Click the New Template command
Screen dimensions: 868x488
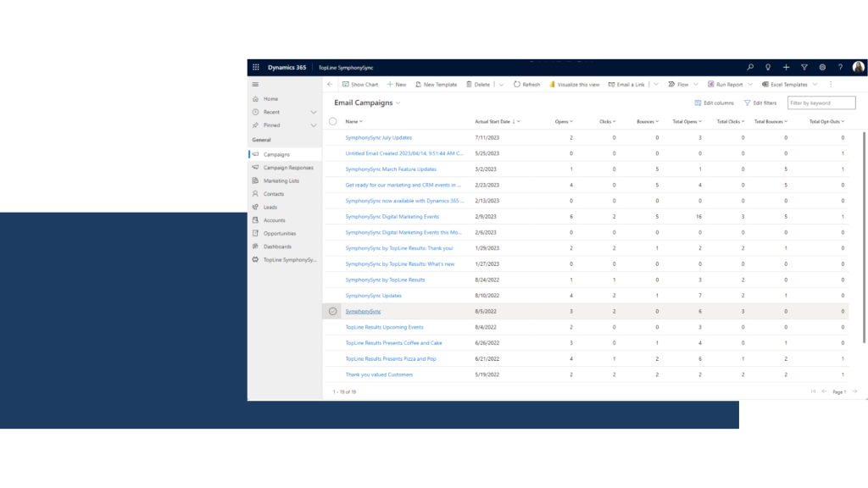pos(437,85)
